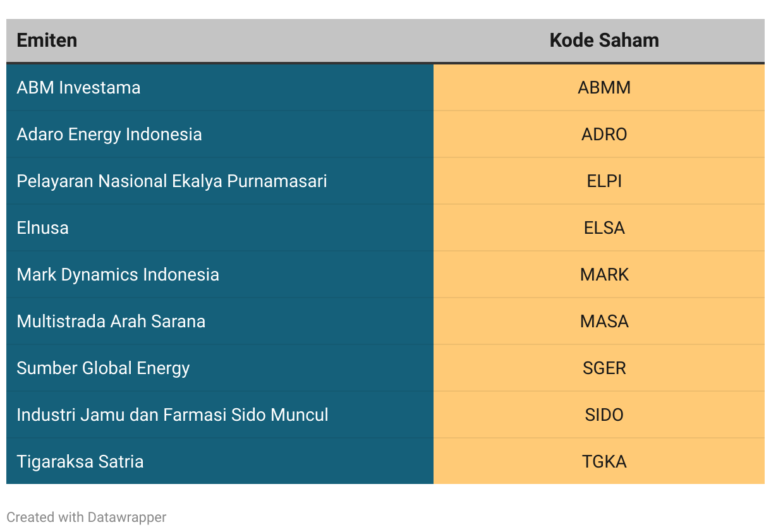The image size is (771, 532).
Task: Select Multistrada Arah Sarana cell
Action: [219, 321]
